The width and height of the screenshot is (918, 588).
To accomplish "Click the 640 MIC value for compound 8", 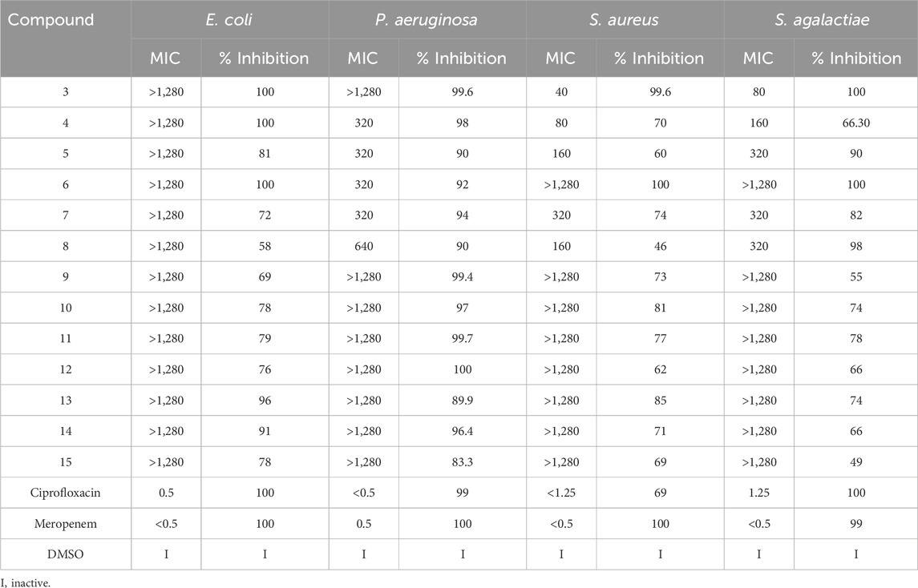I will click(x=364, y=246).
